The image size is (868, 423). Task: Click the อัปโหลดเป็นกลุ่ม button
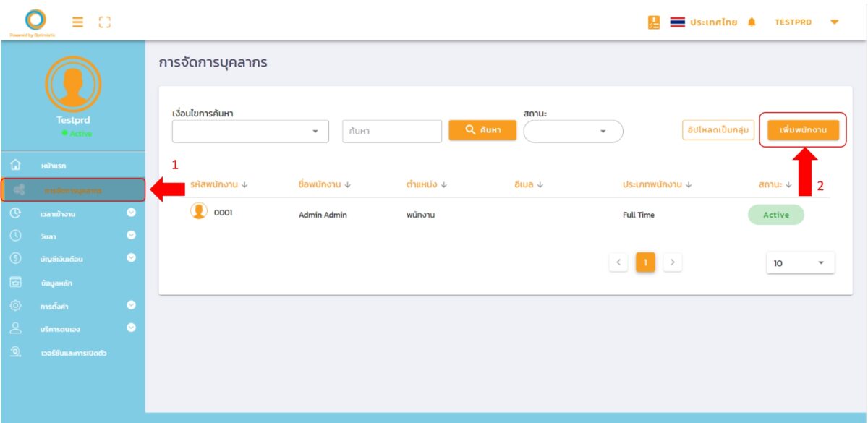tap(718, 130)
